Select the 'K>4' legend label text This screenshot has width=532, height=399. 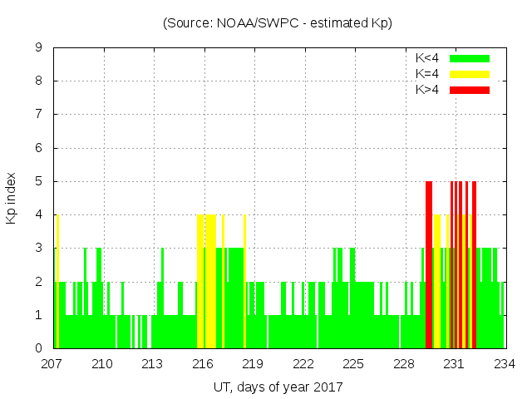(x=427, y=90)
